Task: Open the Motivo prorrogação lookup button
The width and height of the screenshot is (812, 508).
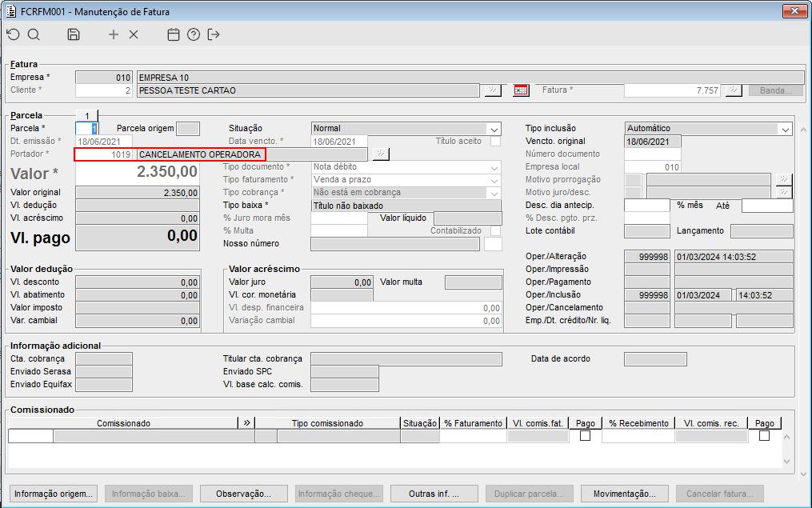Action: 784,180
